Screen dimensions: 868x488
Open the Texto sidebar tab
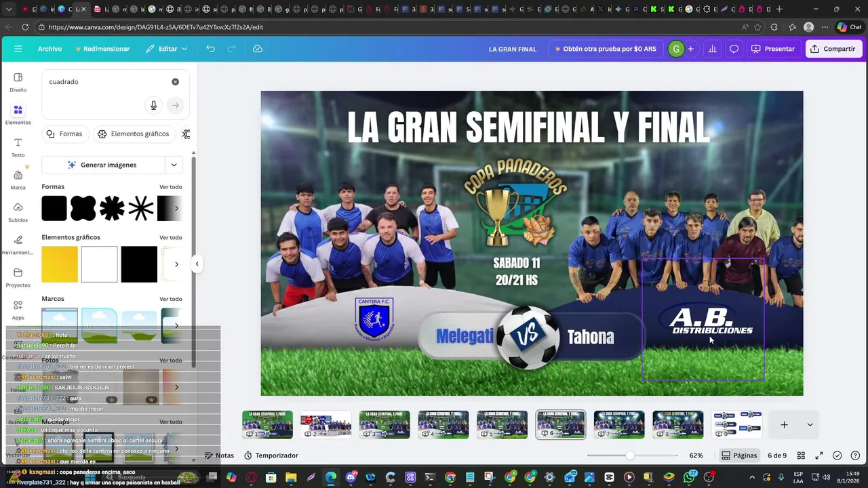coord(18,147)
